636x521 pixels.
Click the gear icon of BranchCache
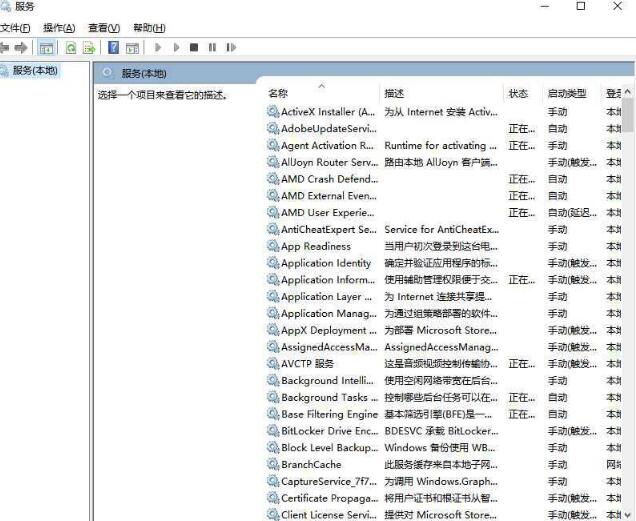[x=273, y=464]
